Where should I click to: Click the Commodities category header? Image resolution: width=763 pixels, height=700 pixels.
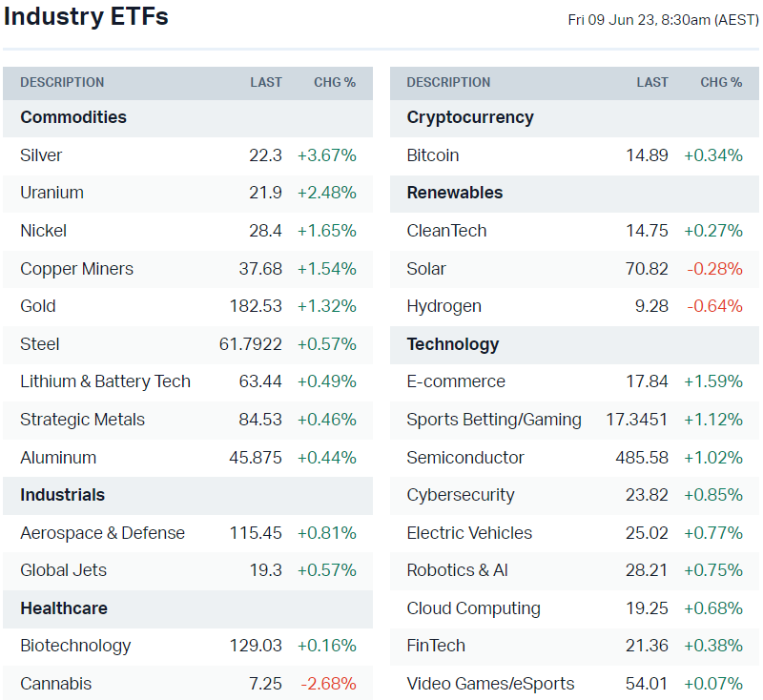pos(73,117)
